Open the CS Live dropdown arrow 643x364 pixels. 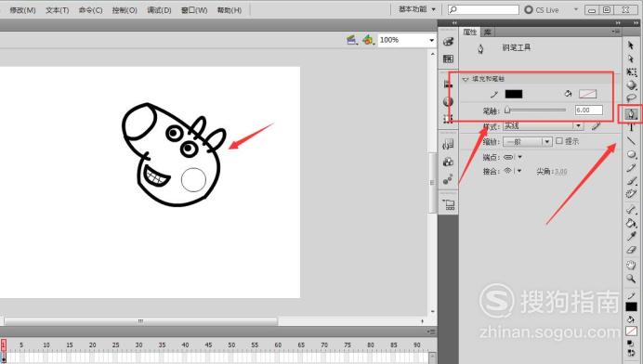tap(575, 9)
